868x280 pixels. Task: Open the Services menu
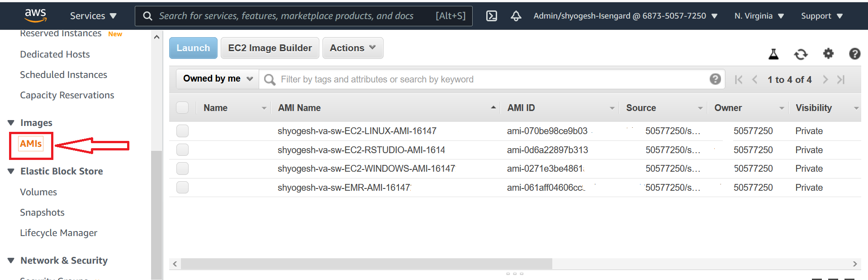coord(93,16)
